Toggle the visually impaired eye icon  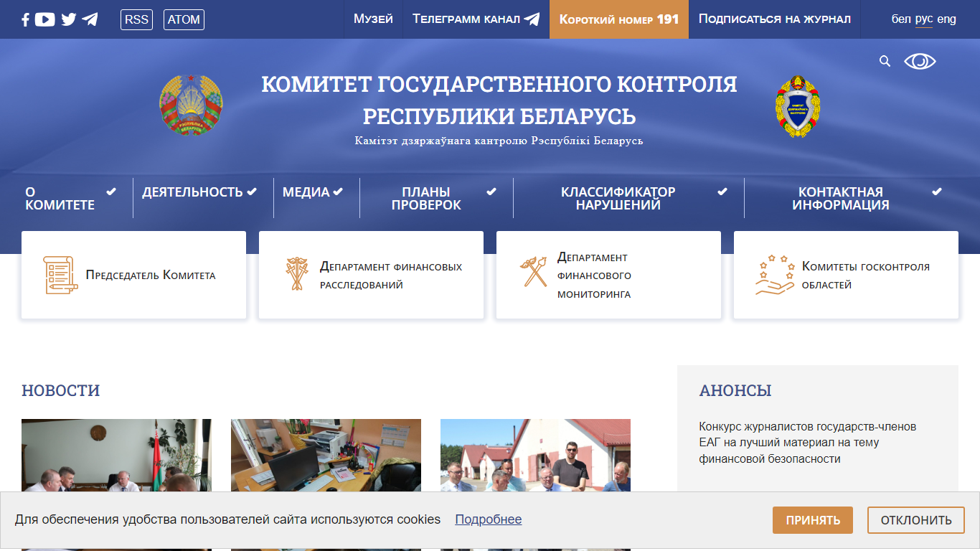[x=920, y=61]
